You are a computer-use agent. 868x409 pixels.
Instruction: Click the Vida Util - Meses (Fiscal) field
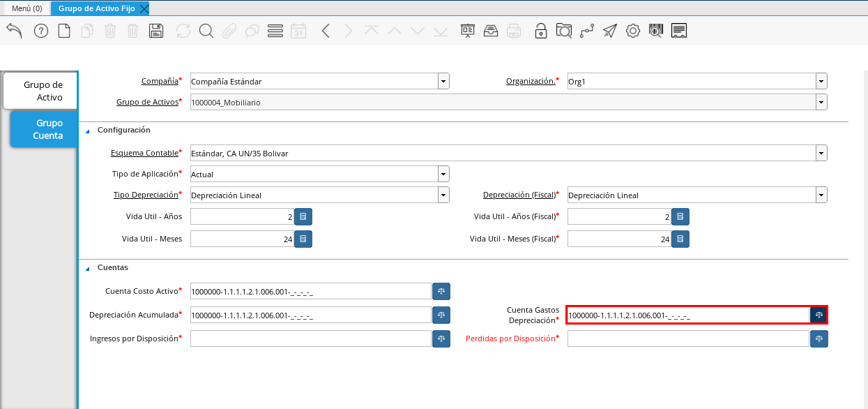point(619,239)
